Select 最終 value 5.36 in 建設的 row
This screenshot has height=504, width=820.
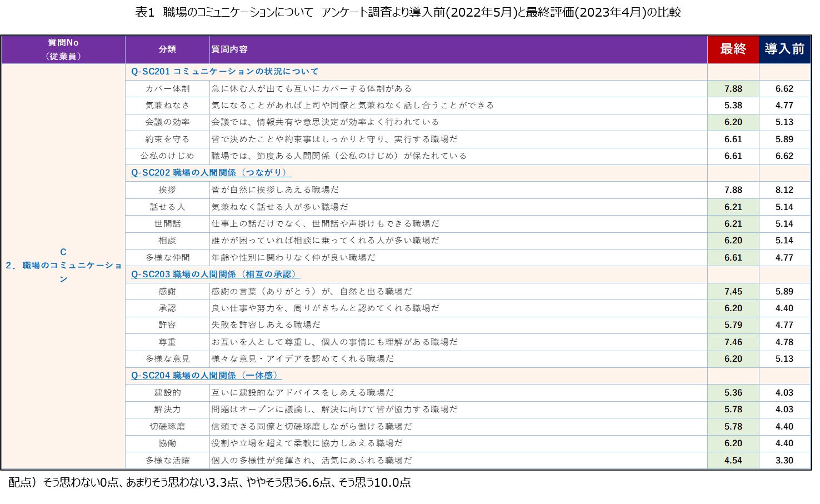(x=733, y=393)
